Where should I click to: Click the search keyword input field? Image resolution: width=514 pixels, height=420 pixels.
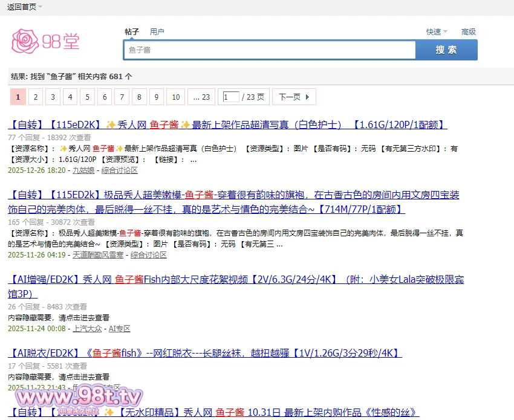(x=269, y=50)
